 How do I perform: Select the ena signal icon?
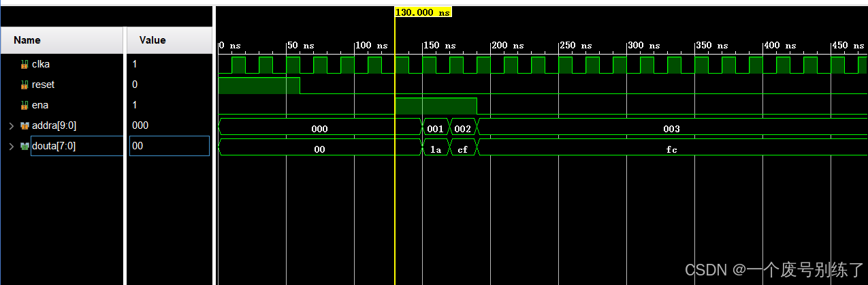25,105
